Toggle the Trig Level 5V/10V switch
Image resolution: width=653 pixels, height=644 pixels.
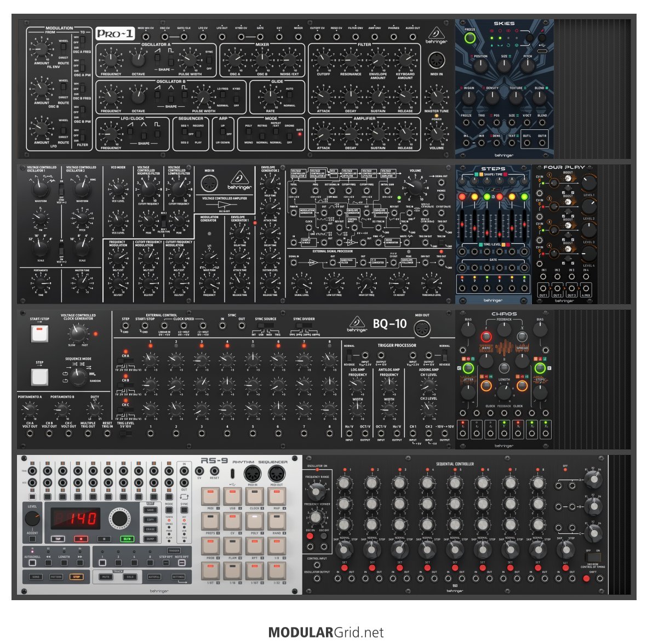125,433
